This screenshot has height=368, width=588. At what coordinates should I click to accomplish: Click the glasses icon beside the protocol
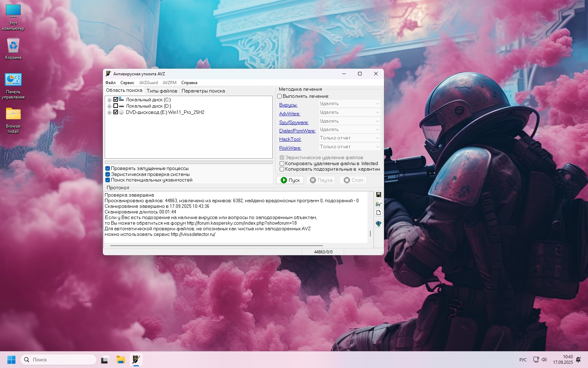click(378, 204)
